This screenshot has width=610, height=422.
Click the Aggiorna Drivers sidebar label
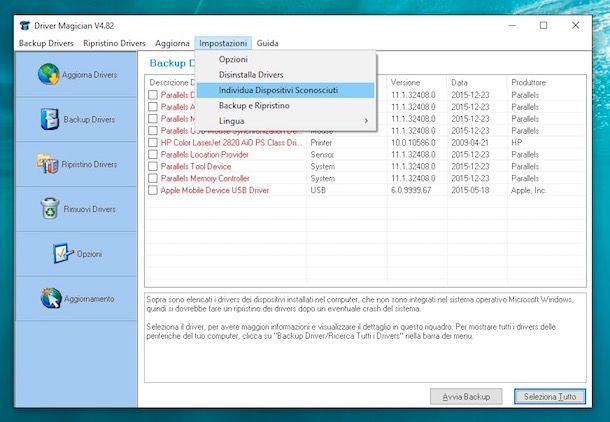coord(89,75)
